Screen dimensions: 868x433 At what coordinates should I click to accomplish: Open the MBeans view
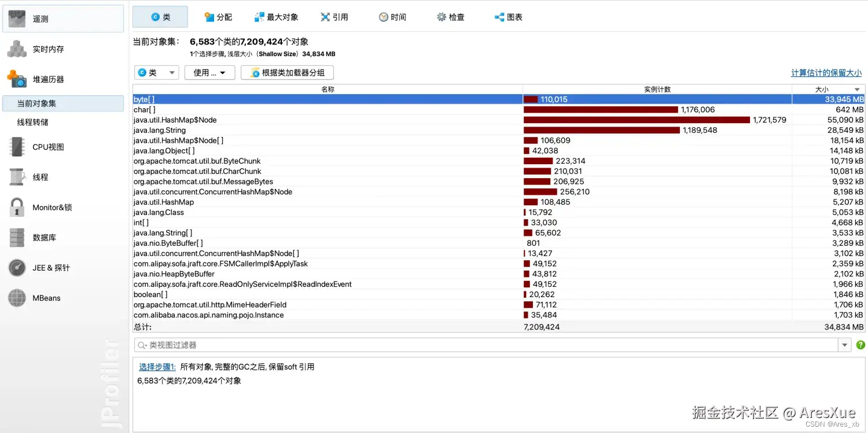pyautogui.click(x=46, y=298)
